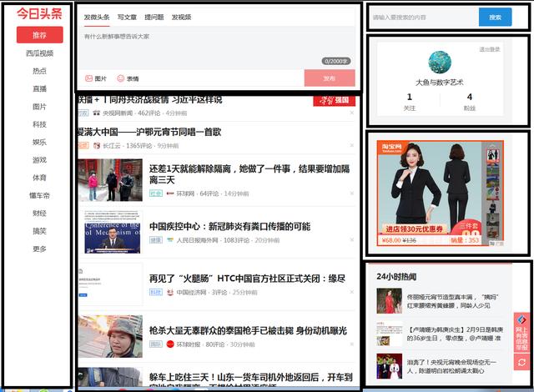Open the 枪杀大量无辜群众的泰国枪手 headline

(248, 331)
